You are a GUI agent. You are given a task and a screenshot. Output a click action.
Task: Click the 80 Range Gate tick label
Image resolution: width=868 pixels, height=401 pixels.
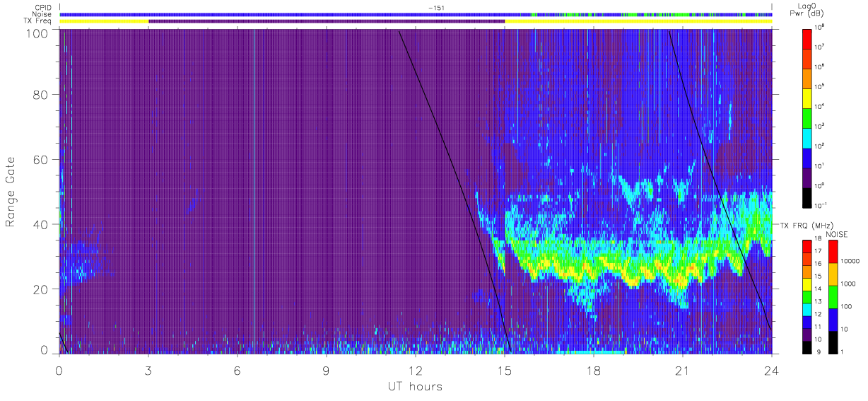click(x=41, y=95)
